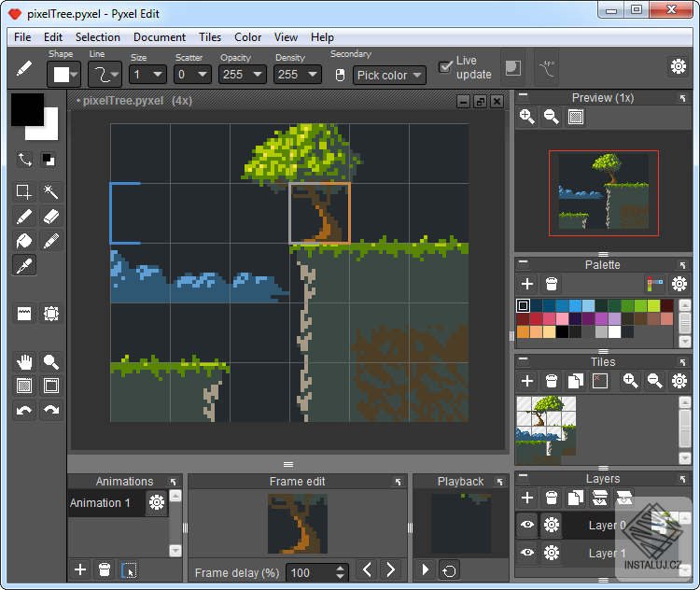Open the Secondary Pick color dropdown
Image resolution: width=700 pixels, height=590 pixels.
[x=390, y=75]
